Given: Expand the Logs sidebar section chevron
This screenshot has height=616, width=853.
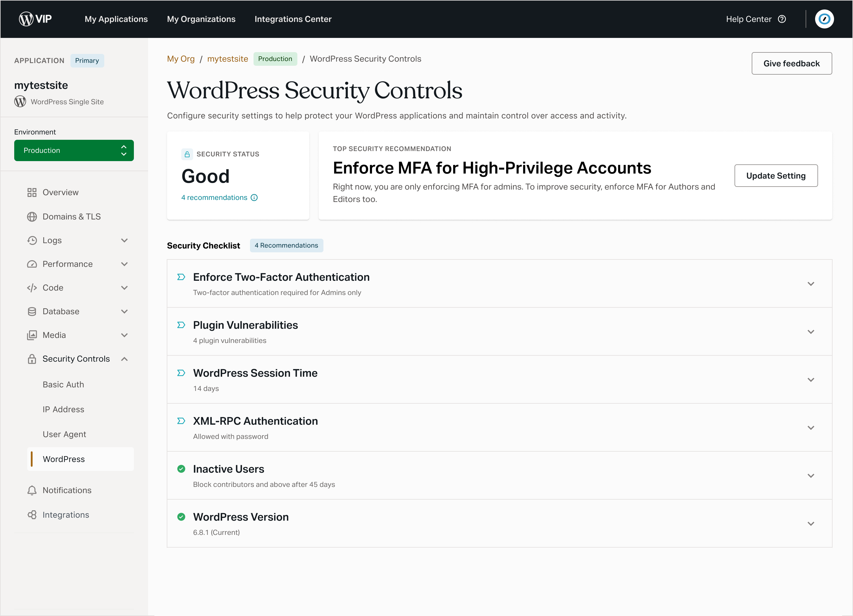Looking at the screenshot, I should [124, 240].
